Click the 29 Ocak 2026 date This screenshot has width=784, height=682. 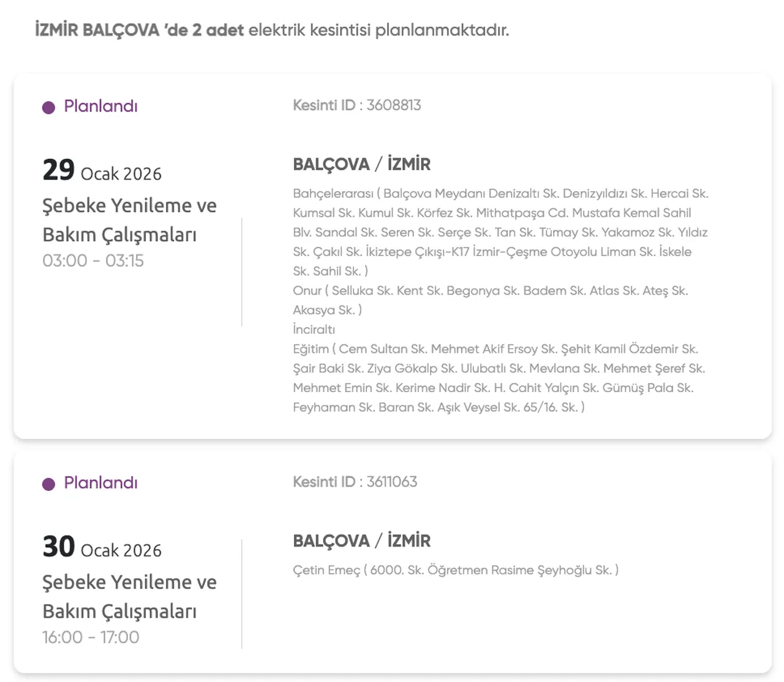pyautogui.click(x=102, y=171)
